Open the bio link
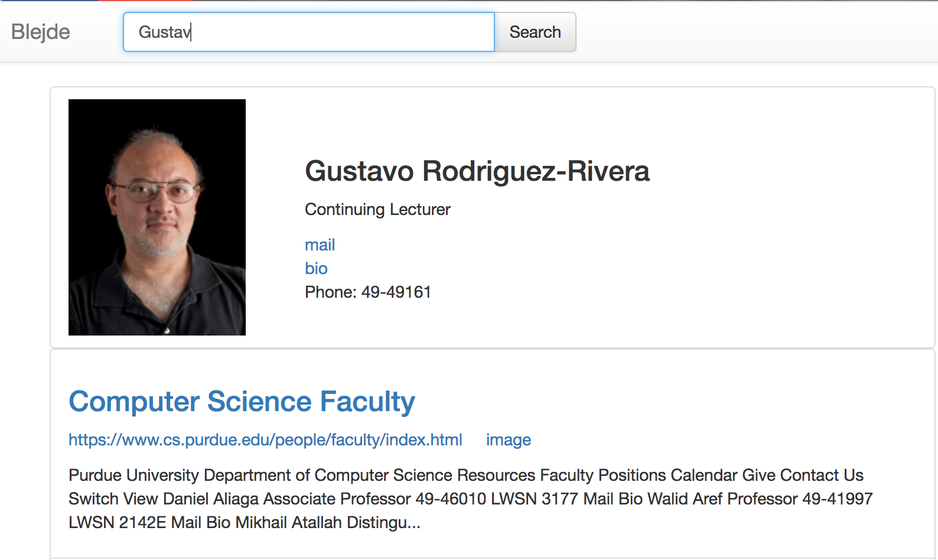938x560 pixels. (x=316, y=269)
